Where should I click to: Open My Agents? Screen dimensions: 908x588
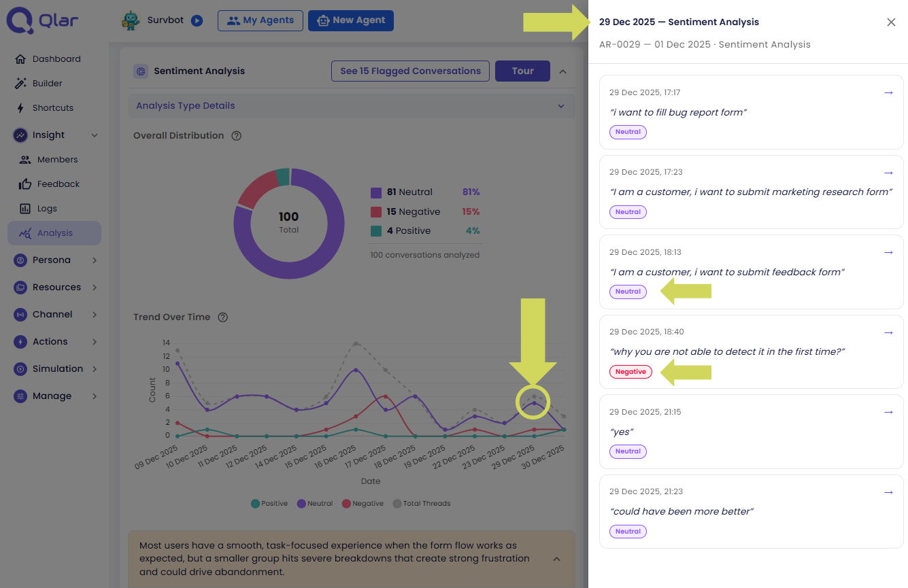(x=260, y=20)
